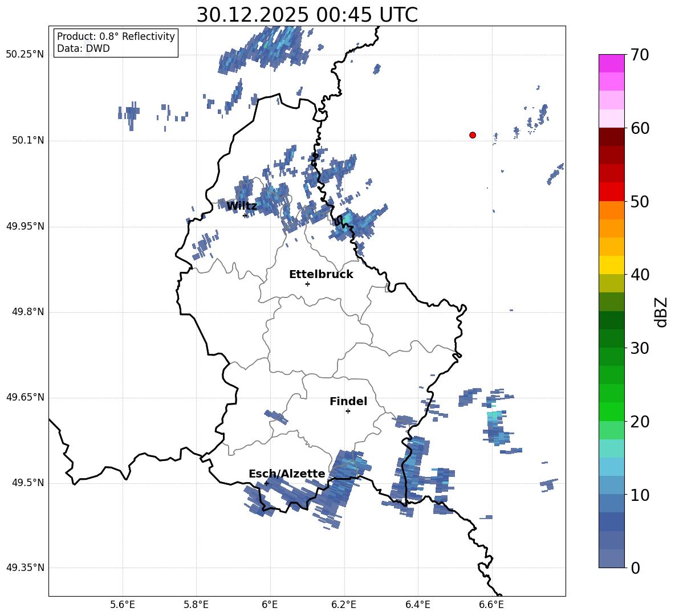Click the 'Product: 0.8° Reflectivity' text
Image resolution: width=675 pixels, height=616 pixels.
tap(116, 36)
